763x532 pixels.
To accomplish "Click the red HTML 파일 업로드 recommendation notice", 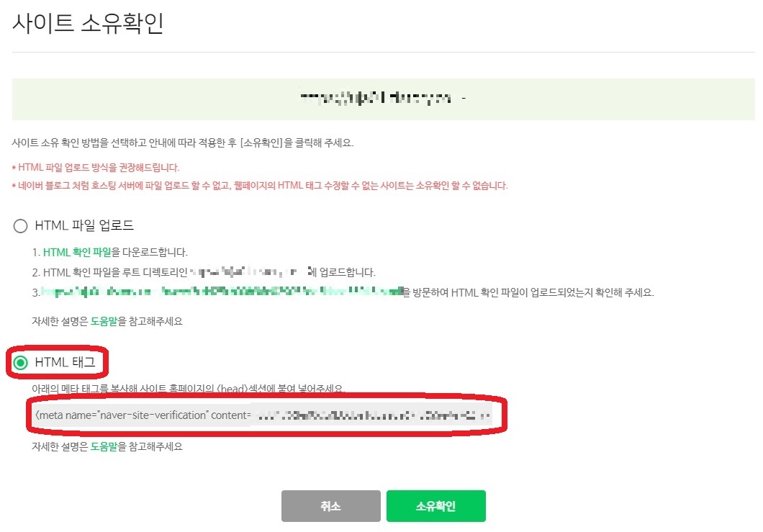I will click(x=96, y=168).
